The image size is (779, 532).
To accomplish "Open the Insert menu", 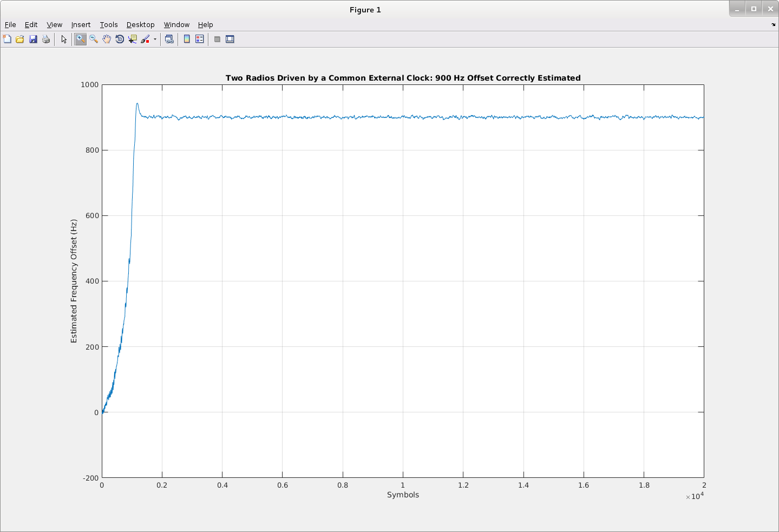I will pyautogui.click(x=81, y=24).
